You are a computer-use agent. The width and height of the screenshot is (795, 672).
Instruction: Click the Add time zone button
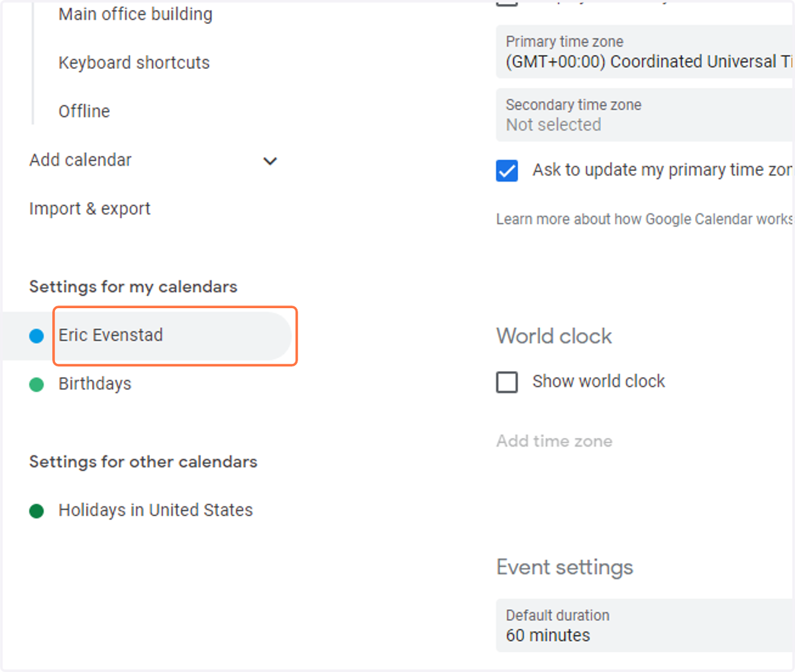(x=555, y=441)
